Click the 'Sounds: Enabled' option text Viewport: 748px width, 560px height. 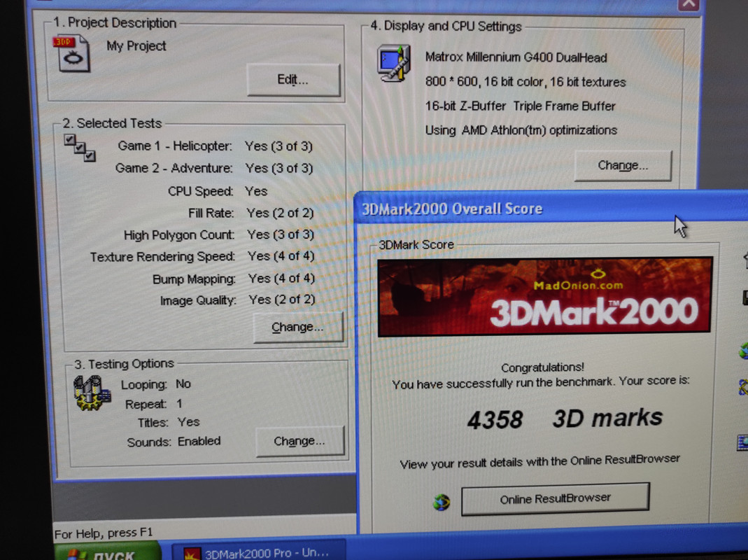coord(174,442)
